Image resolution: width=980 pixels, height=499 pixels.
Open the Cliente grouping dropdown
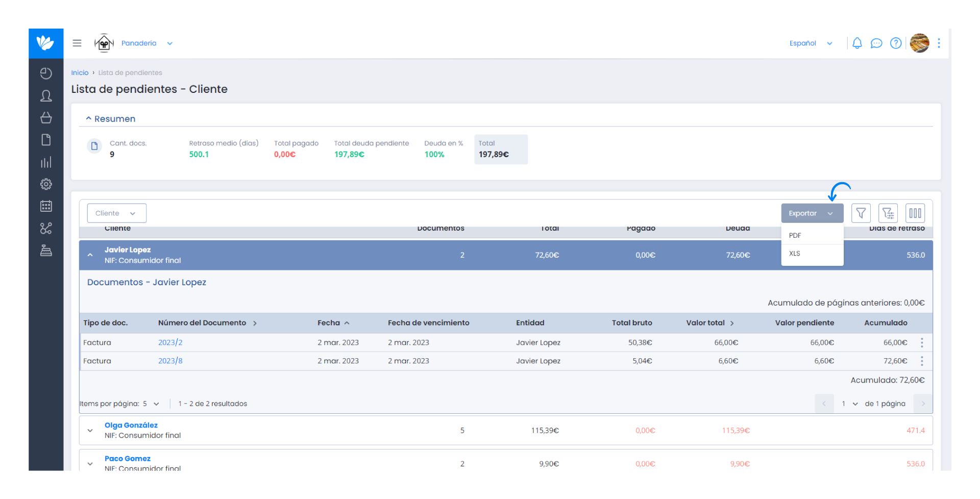pyautogui.click(x=117, y=213)
